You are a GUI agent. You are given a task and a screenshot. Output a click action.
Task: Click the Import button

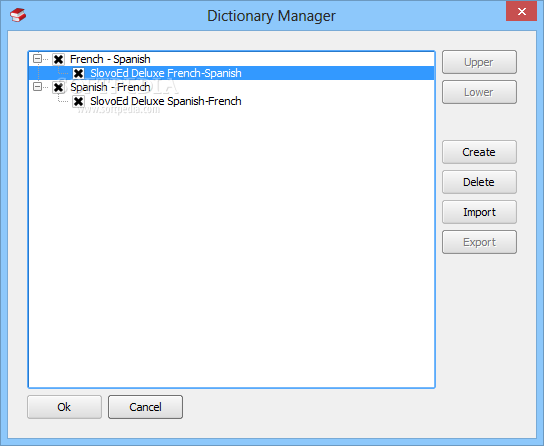click(479, 212)
